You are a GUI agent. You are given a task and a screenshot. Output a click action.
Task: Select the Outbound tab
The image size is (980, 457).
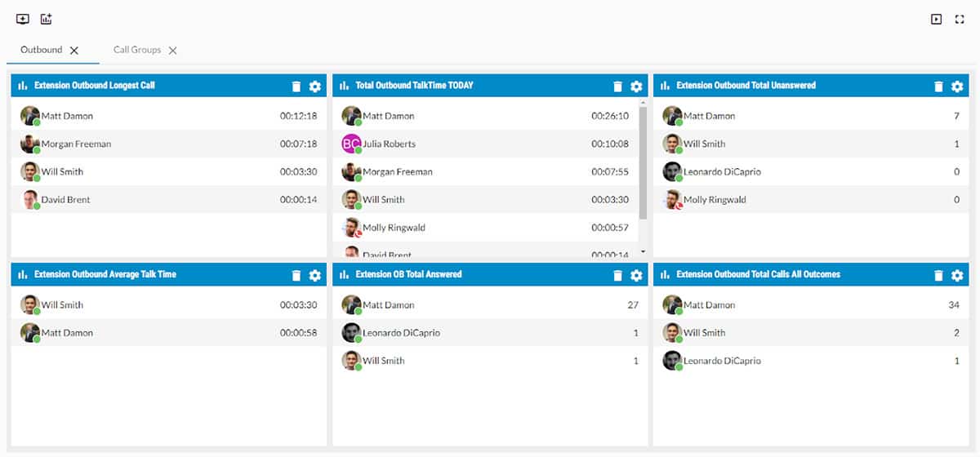click(41, 50)
